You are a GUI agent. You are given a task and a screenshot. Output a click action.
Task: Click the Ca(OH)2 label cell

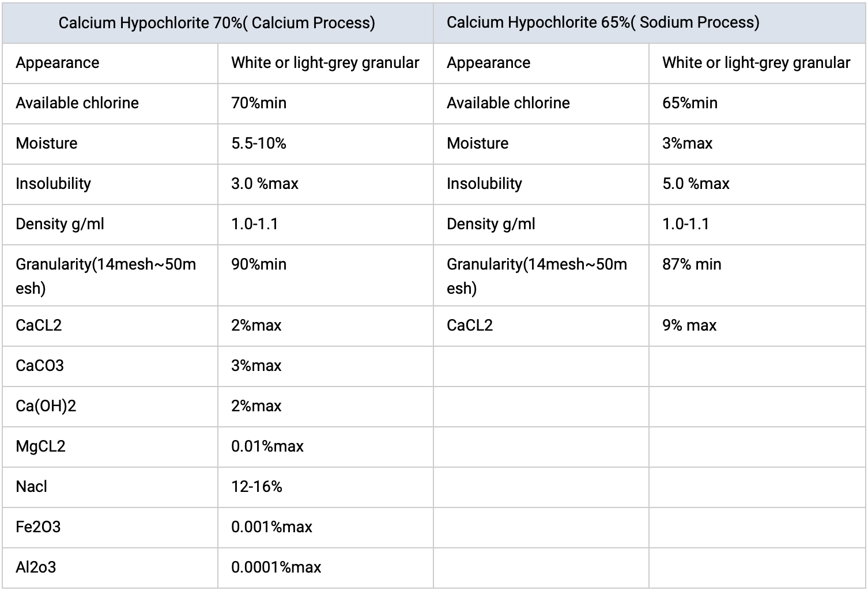[x=110, y=406]
